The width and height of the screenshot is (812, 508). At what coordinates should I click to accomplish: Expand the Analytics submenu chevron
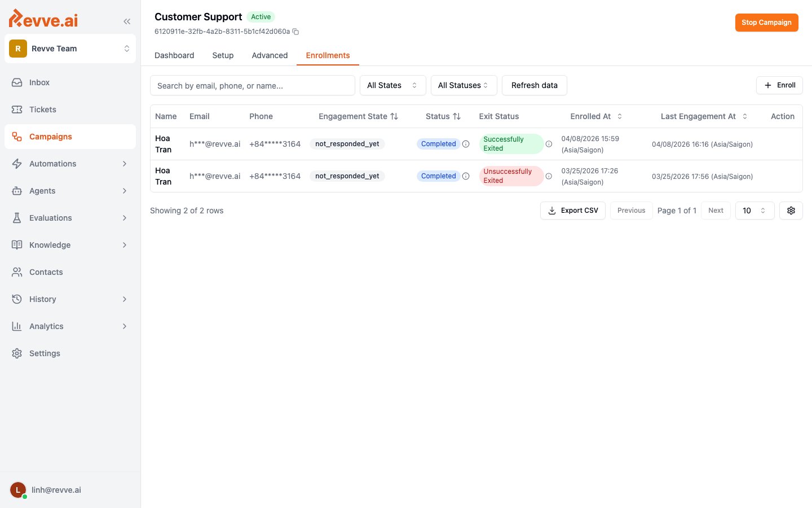coord(125,326)
